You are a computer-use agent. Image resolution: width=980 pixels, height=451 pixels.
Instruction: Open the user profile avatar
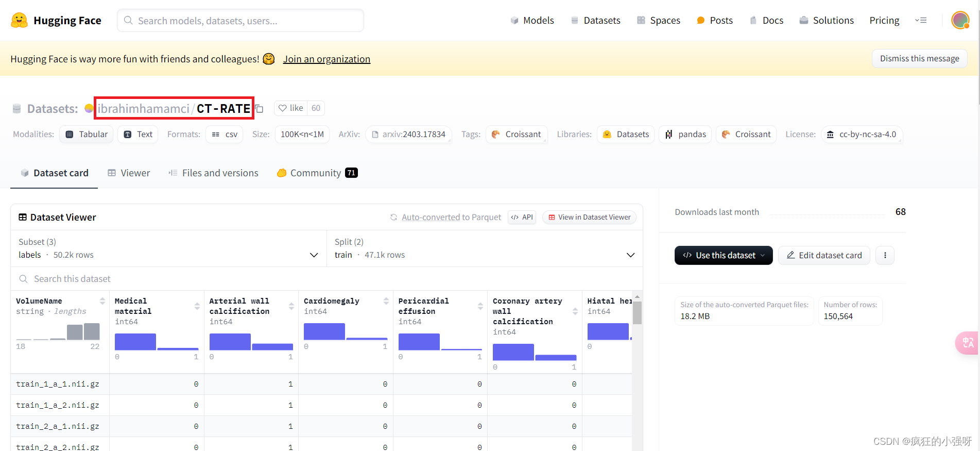pos(960,21)
